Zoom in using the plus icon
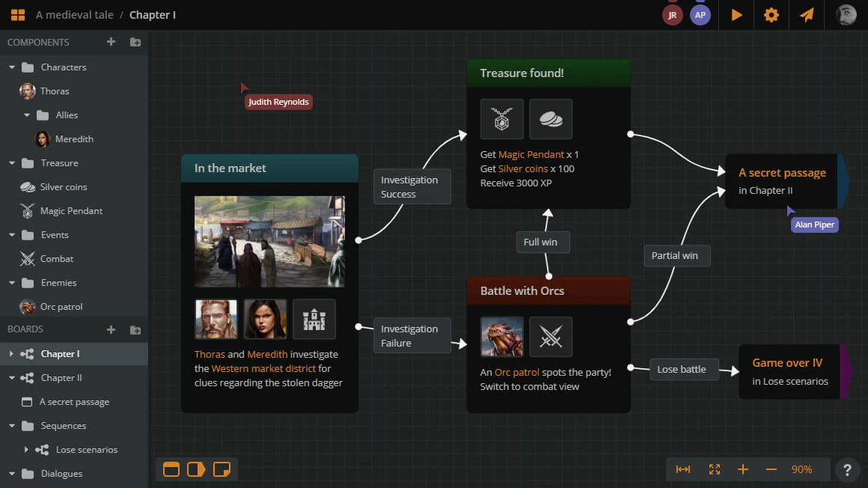Image resolution: width=868 pixels, height=488 pixels. click(x=743, y=469)
